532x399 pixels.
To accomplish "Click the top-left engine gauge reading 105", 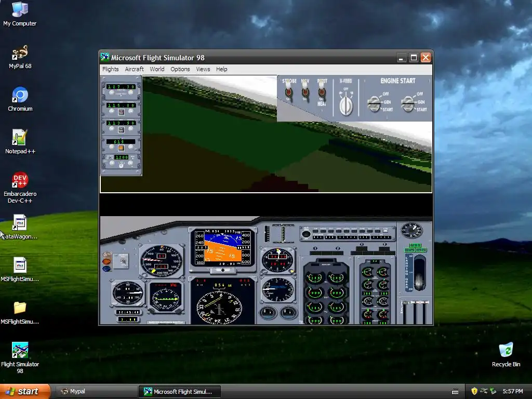I will click(x=314, y=278).
